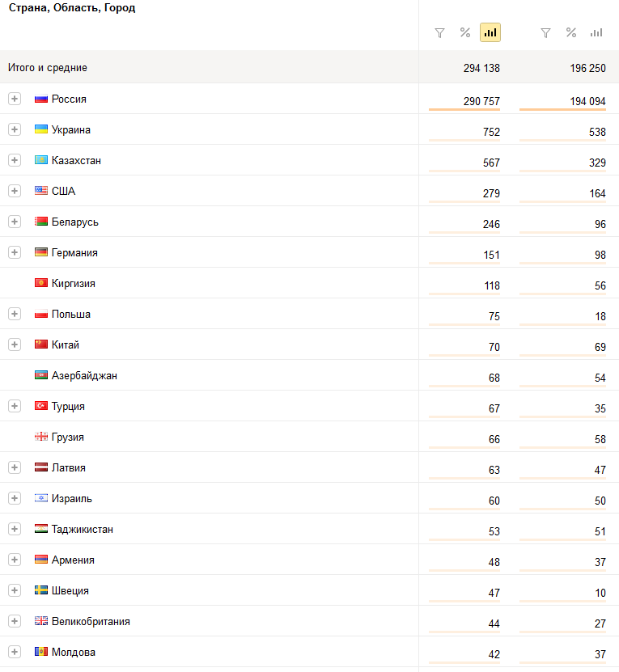Click the Страна, Область, Город column header

click(72, 8)
